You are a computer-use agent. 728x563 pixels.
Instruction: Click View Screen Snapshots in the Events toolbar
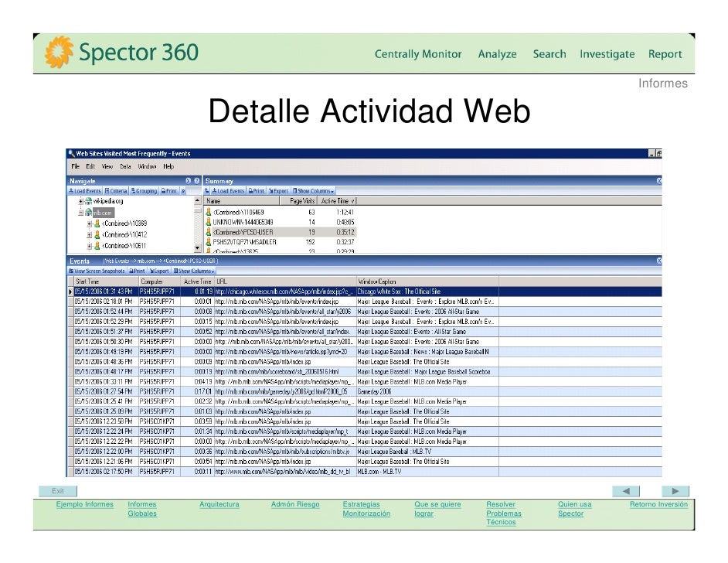(x=97, y=271)
